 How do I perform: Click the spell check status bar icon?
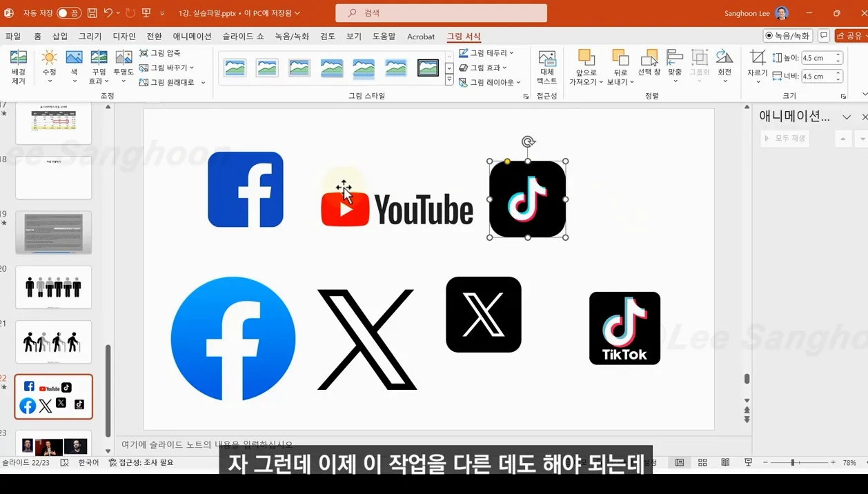pos(64,462)
